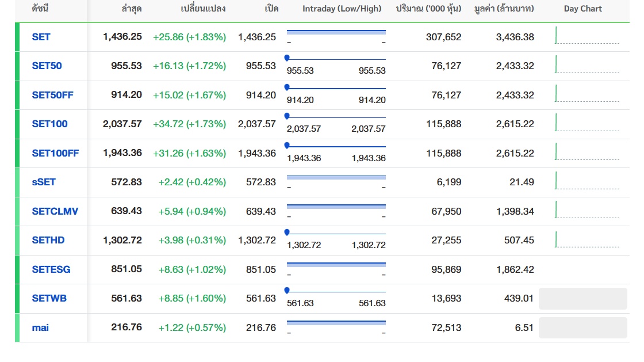Click the Day Chart column header

[582, 9]
